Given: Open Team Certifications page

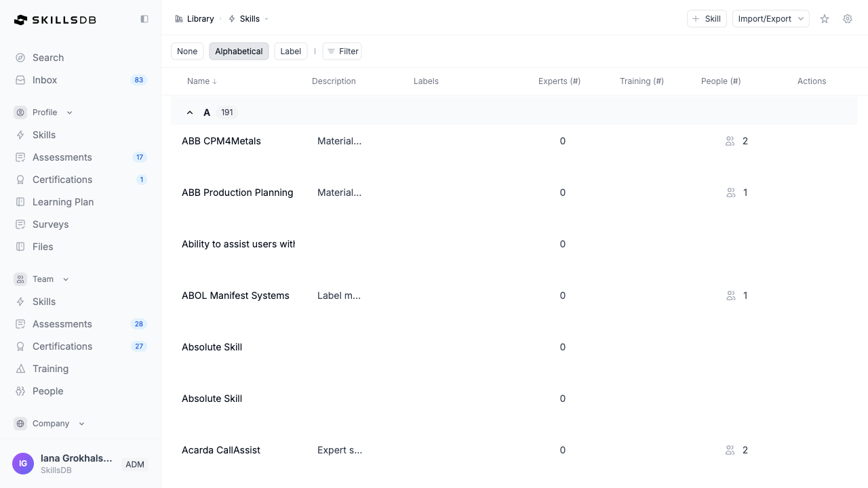Looking at the screenshot, I should [62, 346].
